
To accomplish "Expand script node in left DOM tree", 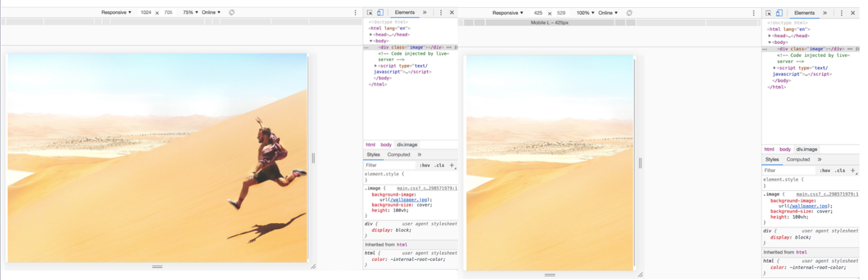I will click(376, 66).
